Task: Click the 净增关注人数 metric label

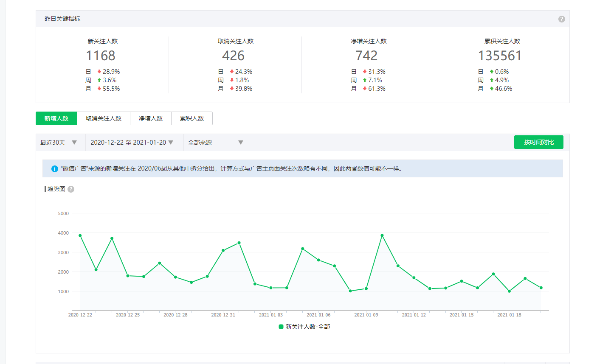Action: (369, 41)
